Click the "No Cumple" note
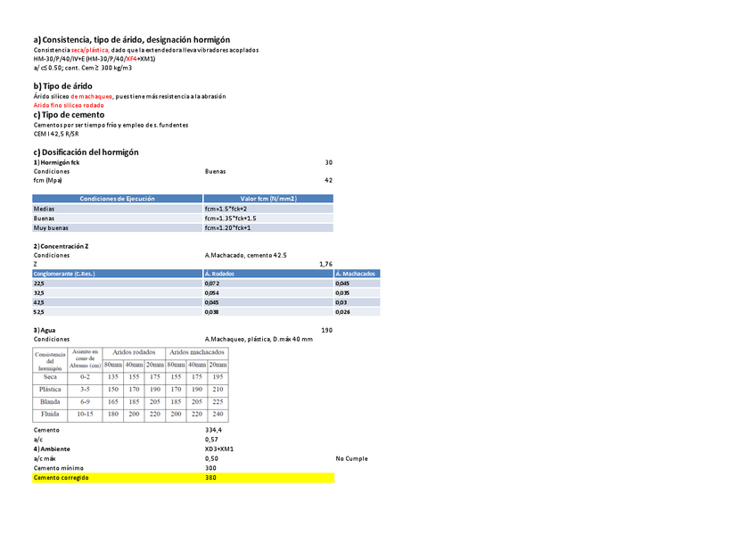756x535 pixels. pyautogui.click(x=351, y=459)
